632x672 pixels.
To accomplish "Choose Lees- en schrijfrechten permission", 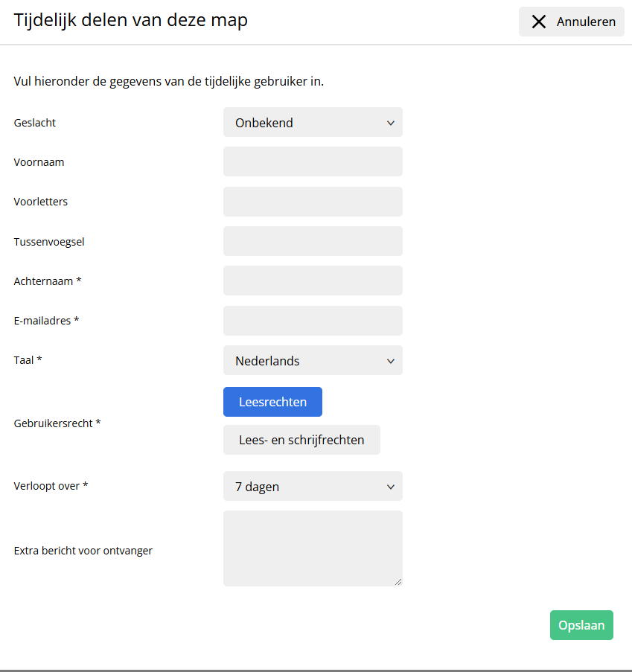I will click(x=301, y=440).
